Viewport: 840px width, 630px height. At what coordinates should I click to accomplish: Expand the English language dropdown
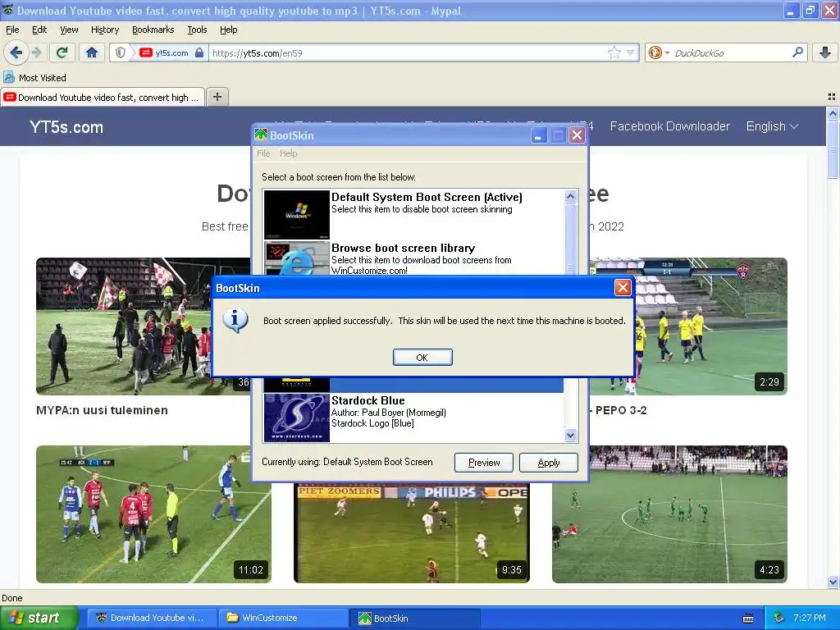(772, 126)
